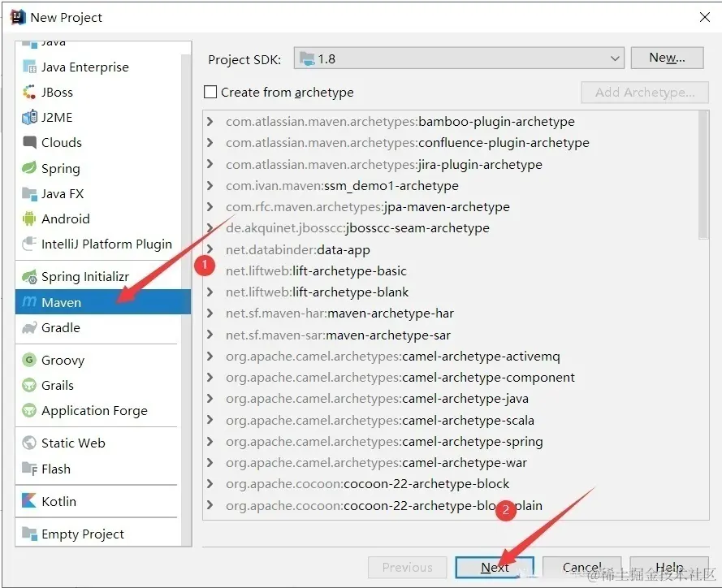This screenshot has height=588, width=722.
Task: Select Groovy project type label
Action: pos(63,360)
